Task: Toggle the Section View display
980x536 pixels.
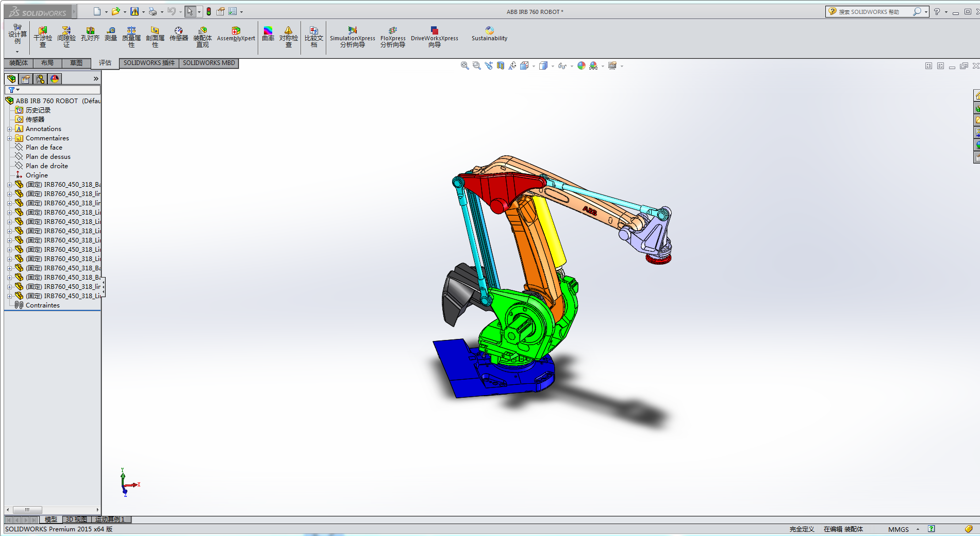Action: pos(500,66)
